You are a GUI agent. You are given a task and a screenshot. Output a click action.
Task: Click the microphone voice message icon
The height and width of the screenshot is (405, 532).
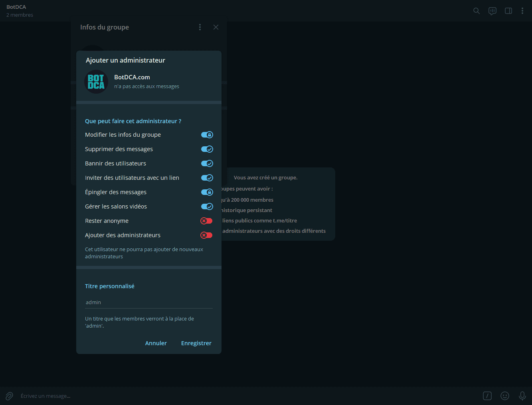[522, 396]
